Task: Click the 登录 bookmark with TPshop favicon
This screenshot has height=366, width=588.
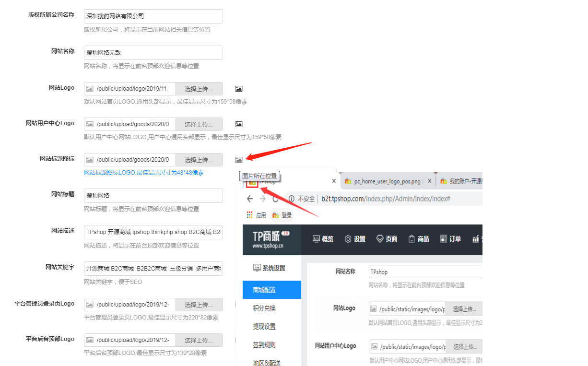Action: (x=282, y=215)
